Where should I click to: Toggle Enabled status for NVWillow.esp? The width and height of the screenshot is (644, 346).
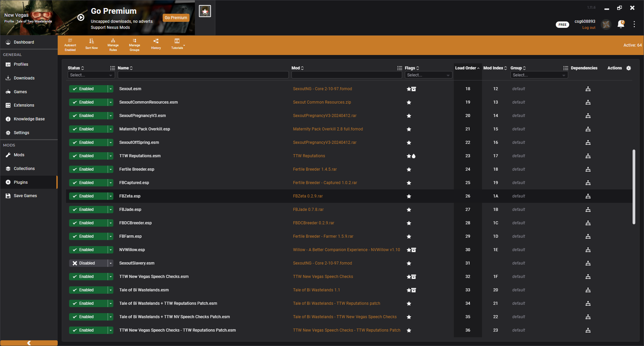point(88,250)
